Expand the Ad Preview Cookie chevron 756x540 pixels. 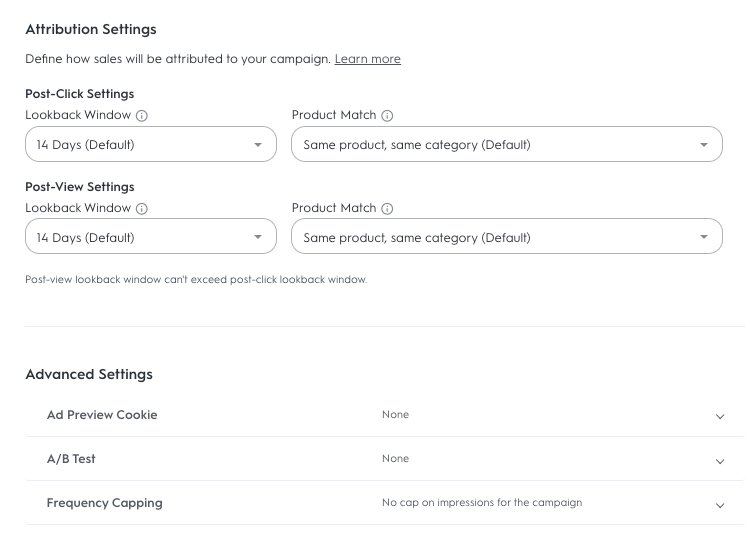[x=720, y=416]
